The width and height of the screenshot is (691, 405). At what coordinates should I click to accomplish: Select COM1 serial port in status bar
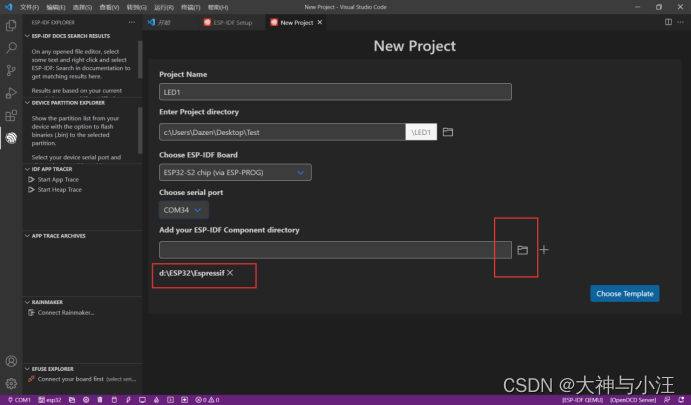tap(19, 400)
